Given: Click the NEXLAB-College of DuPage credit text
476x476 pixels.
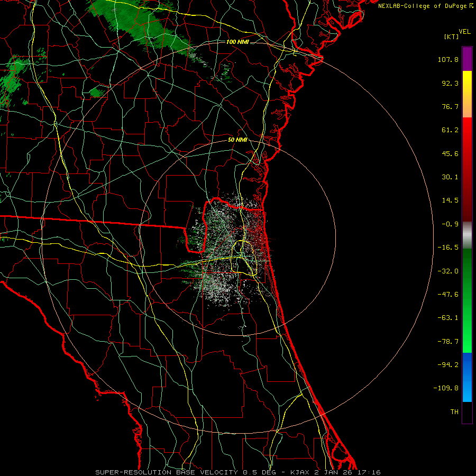Looking at the screenshot, I should [x=425, y=6].
